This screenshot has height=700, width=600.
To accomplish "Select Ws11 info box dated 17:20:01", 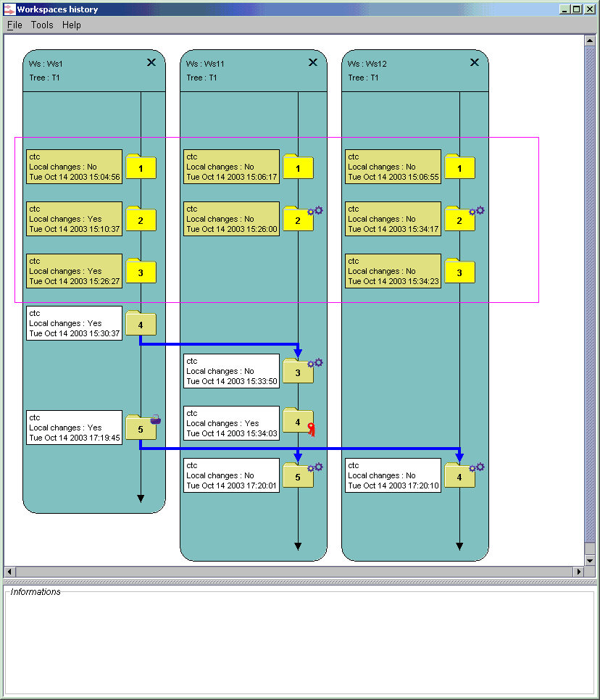I will click(x=231, y=475).
